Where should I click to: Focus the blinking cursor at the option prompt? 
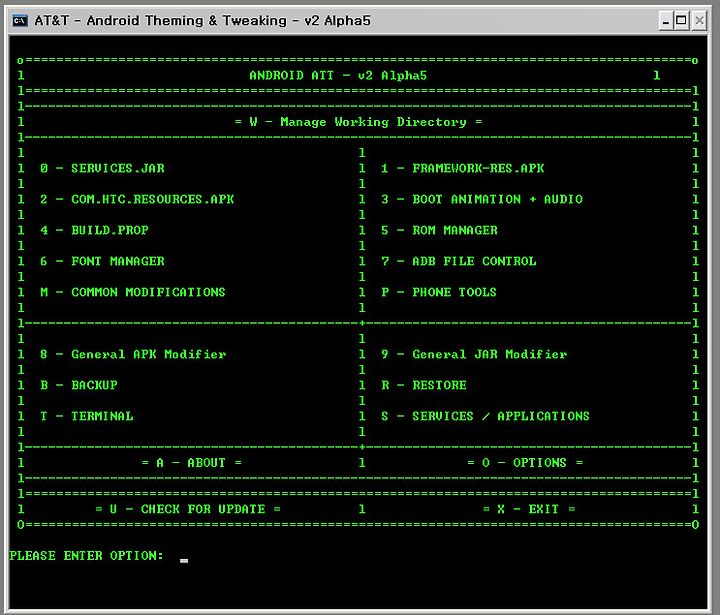point(184,561)
